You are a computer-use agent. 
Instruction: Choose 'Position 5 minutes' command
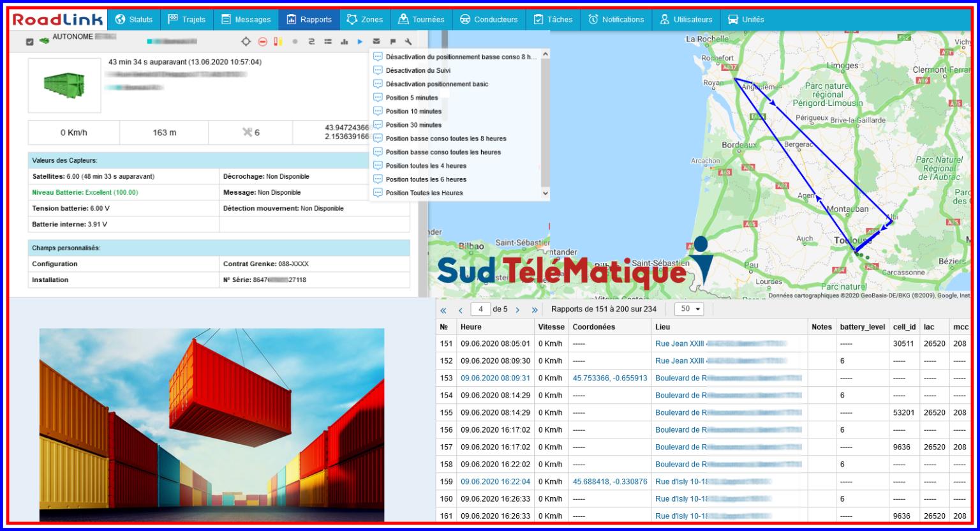coord(455,98)
